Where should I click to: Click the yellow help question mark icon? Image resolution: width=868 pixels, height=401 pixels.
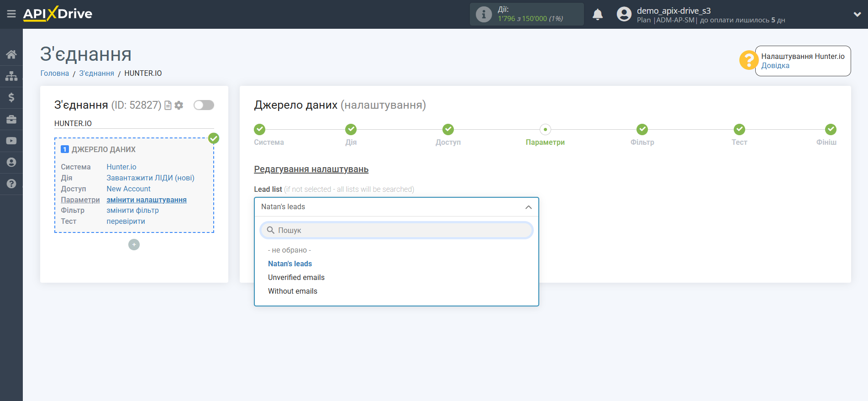pyautogui.click(x=749, y=60)
